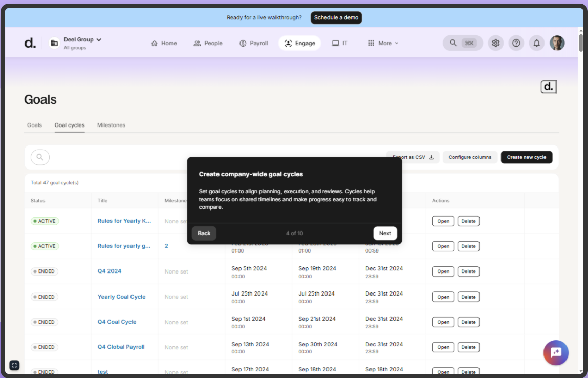The height and width of the screenshot is (378, 588).
Task: Switch to the Goals tab
Action: tap(34, 125)
